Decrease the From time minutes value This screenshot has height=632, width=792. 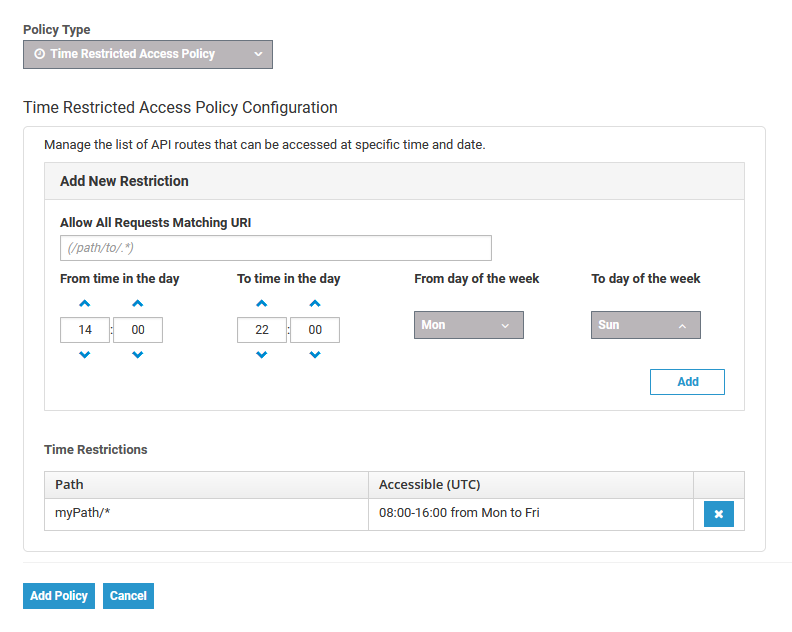click(x=138, y=355)
